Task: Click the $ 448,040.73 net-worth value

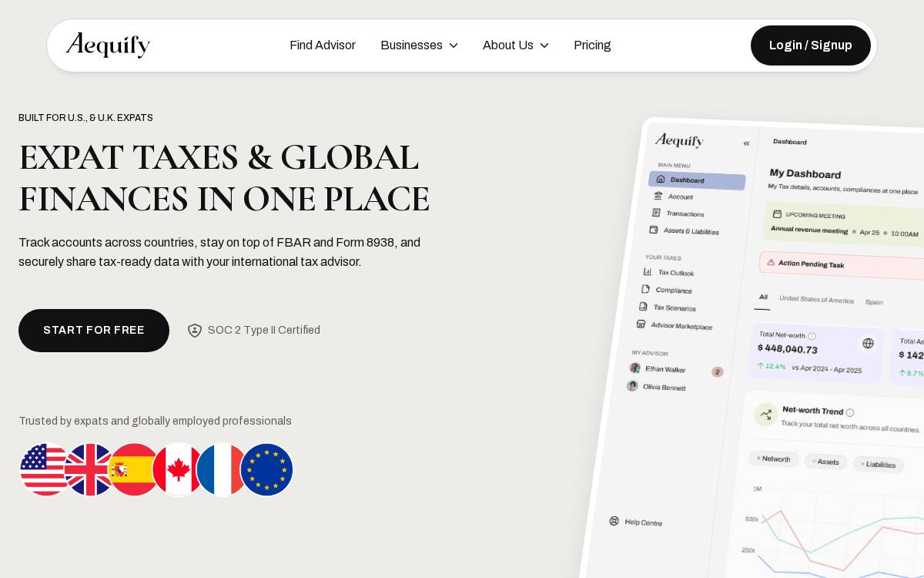Action: tap(787, 348)
